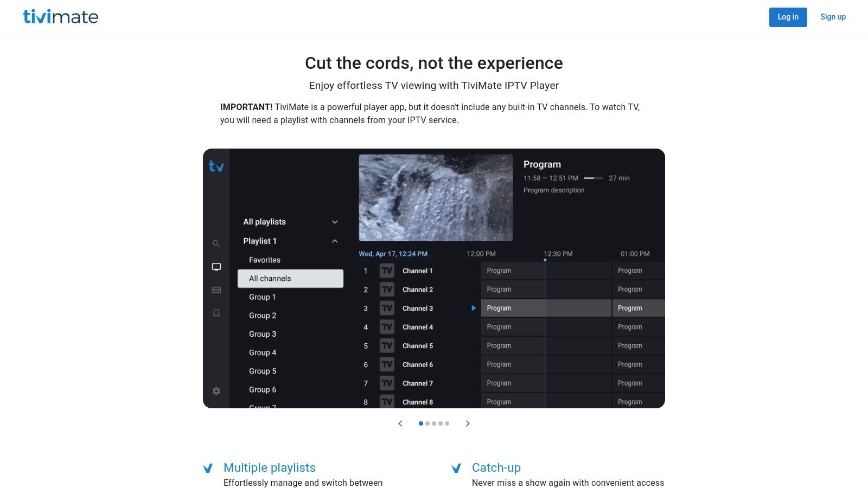
Task: Select the Channel 6 name label
Action: tap(418, 364)
